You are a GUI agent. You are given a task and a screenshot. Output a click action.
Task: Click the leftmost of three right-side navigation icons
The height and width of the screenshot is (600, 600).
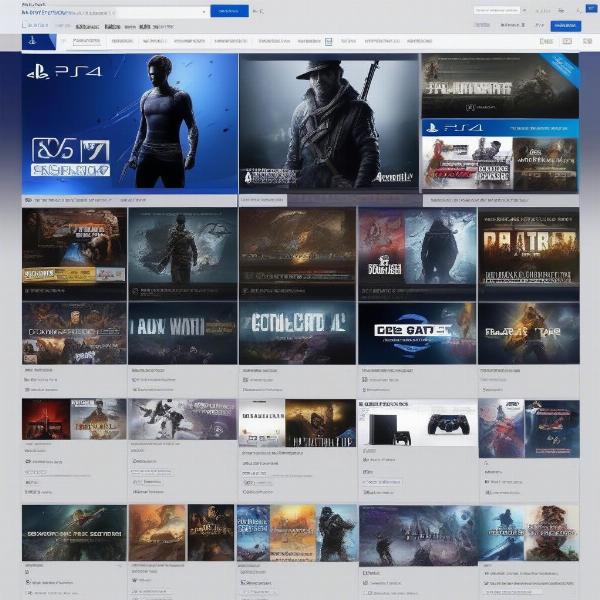pyautogui.click(x=546, y=41)
